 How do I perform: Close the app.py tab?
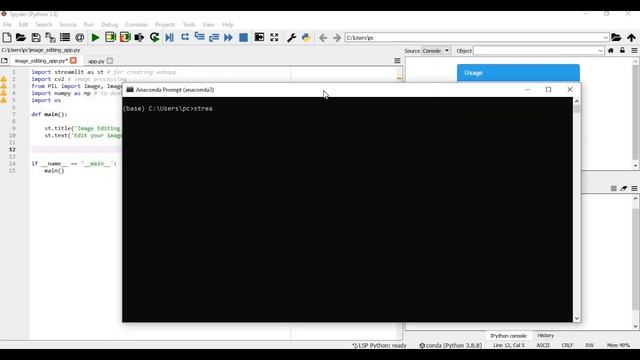pos(110,61)
